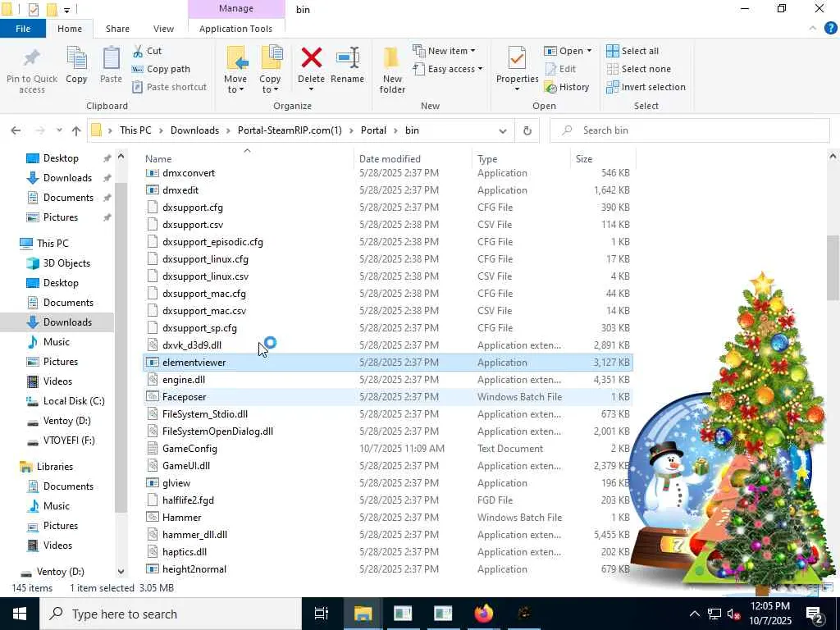This screenshot has height=630, width=840.
Task: Click the New folder icon
Action: coord(392,58)
